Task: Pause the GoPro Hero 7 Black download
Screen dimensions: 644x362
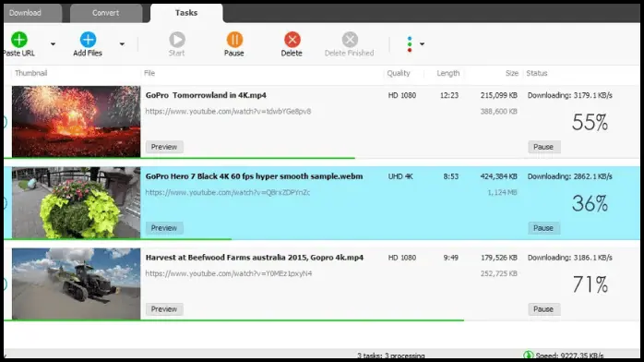Action: [x=543, y=228]
